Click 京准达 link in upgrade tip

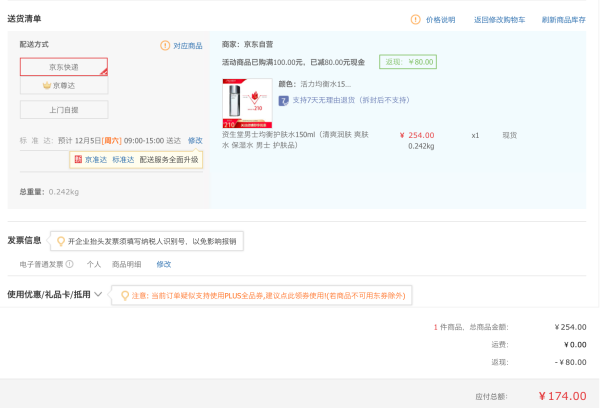coord(96,160)
